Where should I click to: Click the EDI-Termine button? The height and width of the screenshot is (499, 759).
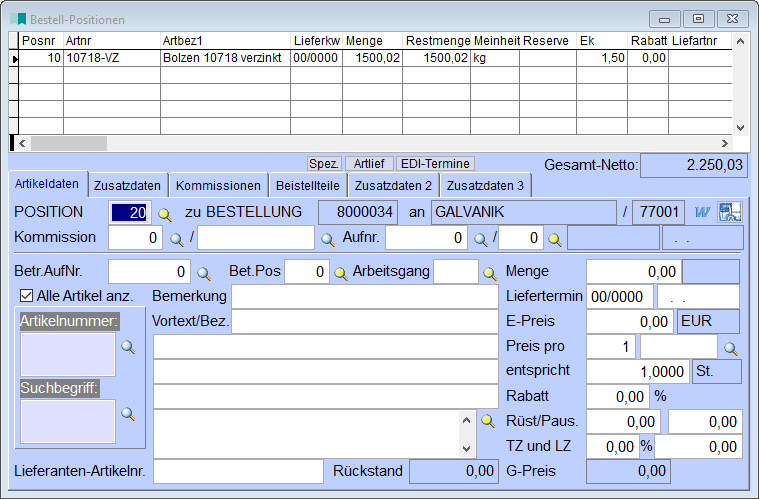click(435, 163)
